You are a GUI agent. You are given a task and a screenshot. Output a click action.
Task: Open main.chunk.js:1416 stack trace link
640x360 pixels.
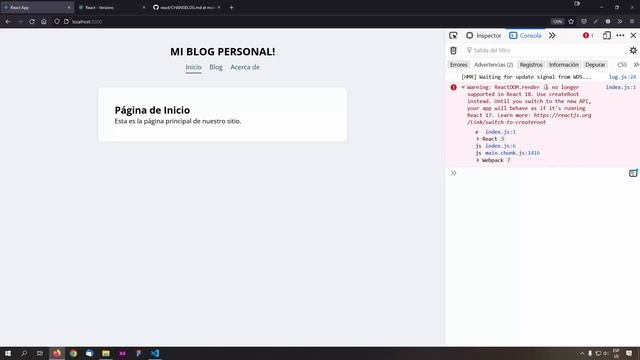[512, 153]
